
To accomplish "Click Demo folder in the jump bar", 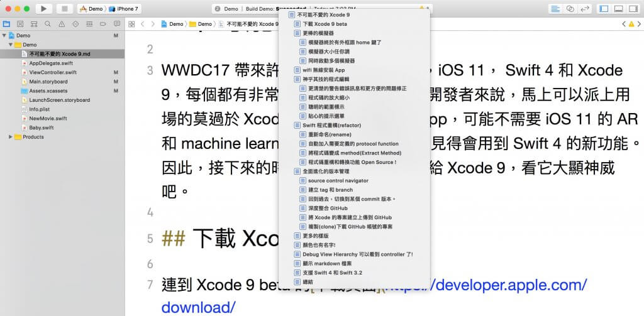I will click(x=201, y=24).
